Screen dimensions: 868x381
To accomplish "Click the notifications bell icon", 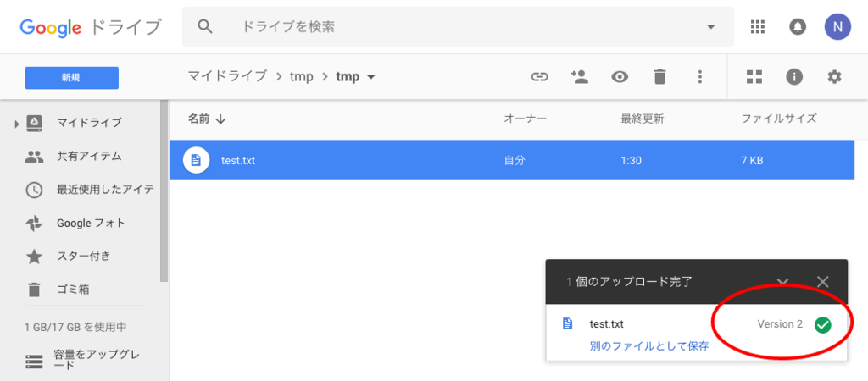I will pos(797,26).
